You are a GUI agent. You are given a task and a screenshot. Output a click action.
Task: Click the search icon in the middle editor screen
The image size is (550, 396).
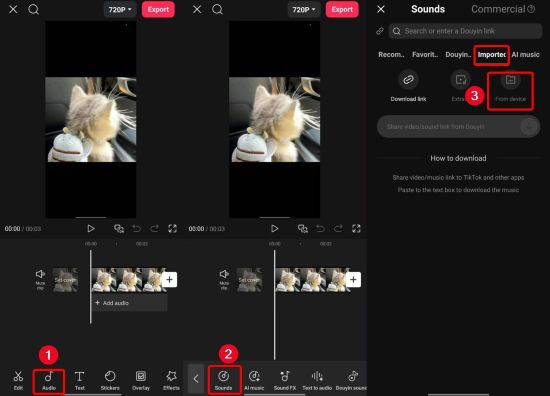pyautogui.click(x=217, y=9)
